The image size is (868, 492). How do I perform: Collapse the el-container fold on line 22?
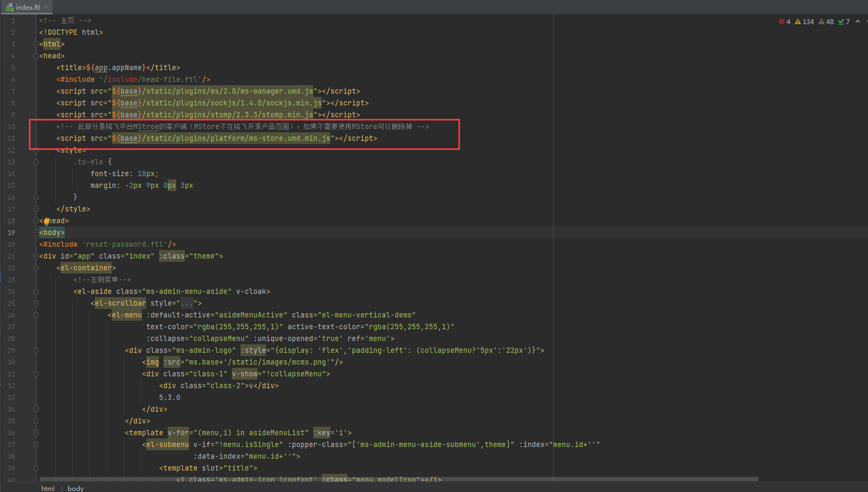(x=36, y=268)
